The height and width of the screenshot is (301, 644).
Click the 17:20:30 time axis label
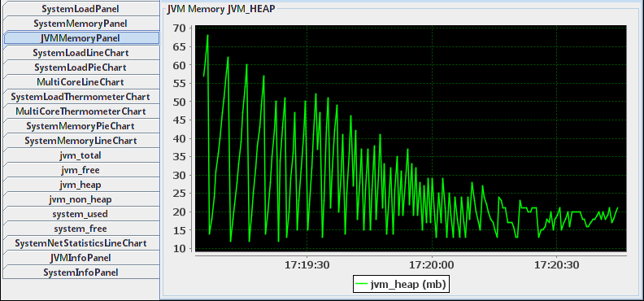click(556, 265)
